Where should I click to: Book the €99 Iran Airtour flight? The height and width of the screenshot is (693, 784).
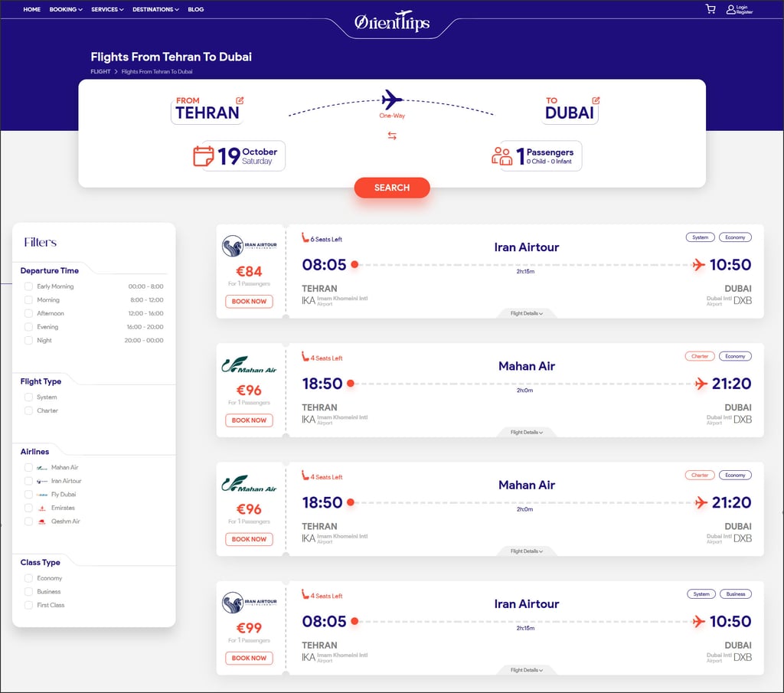(x=249, y=658)
